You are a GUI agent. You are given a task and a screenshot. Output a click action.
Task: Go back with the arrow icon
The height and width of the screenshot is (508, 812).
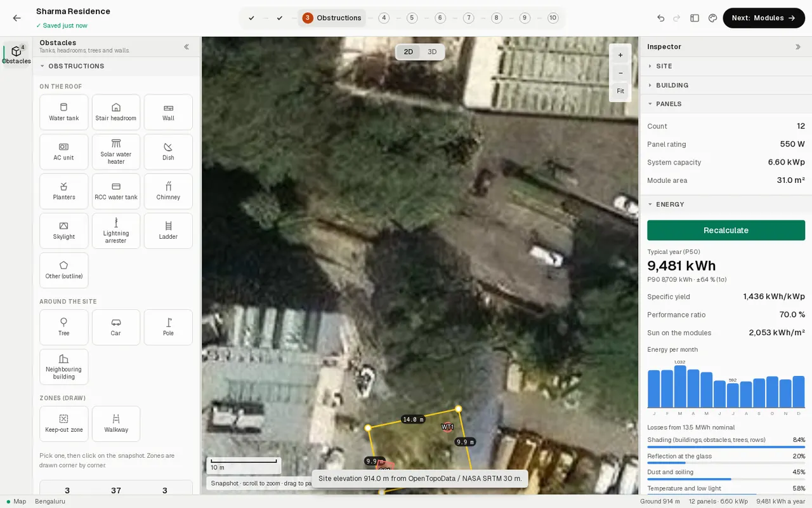point(16,18)
